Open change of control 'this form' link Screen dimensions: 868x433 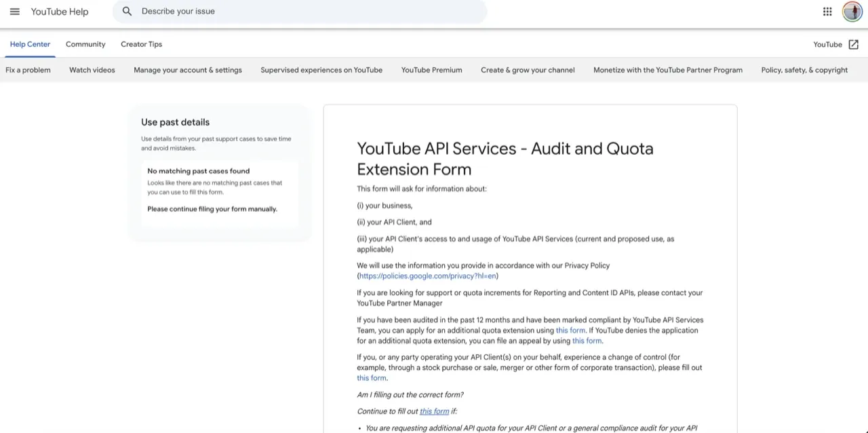(x=372, y=378)
